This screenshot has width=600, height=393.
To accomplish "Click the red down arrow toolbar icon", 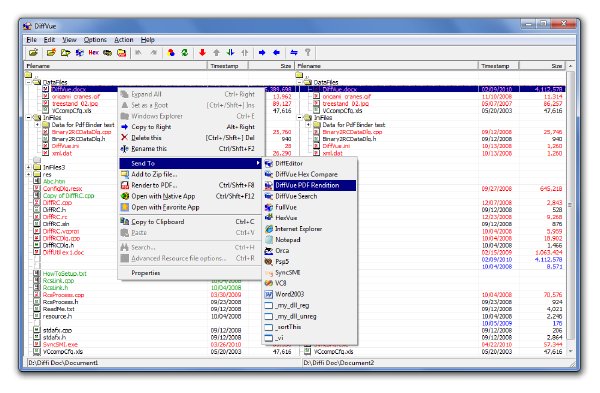I will tap(202, 52).
